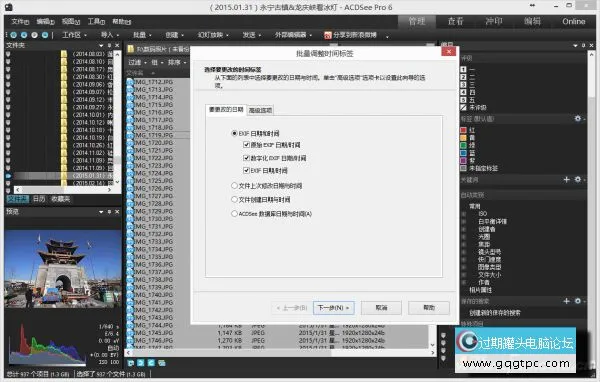Select the purple 紫 label swatch
Image resolution: width=600 pixels, height=382 pixels.
coord(463,161)
